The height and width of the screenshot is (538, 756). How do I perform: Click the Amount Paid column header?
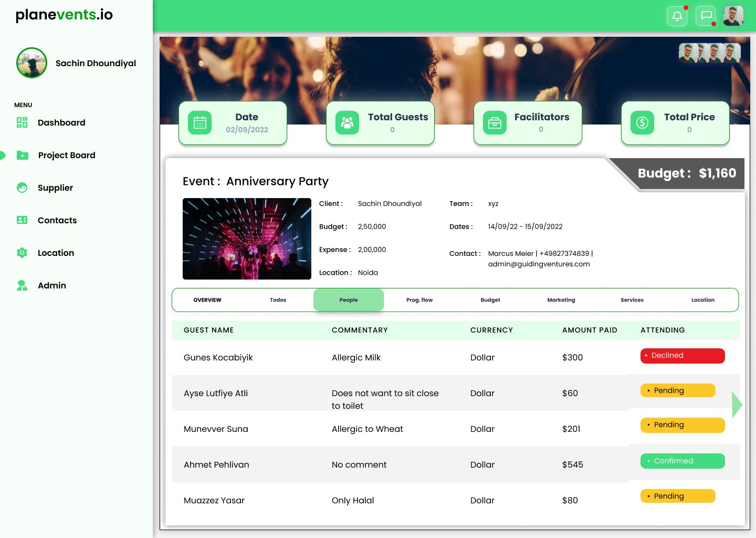click(x=590, y=330)
